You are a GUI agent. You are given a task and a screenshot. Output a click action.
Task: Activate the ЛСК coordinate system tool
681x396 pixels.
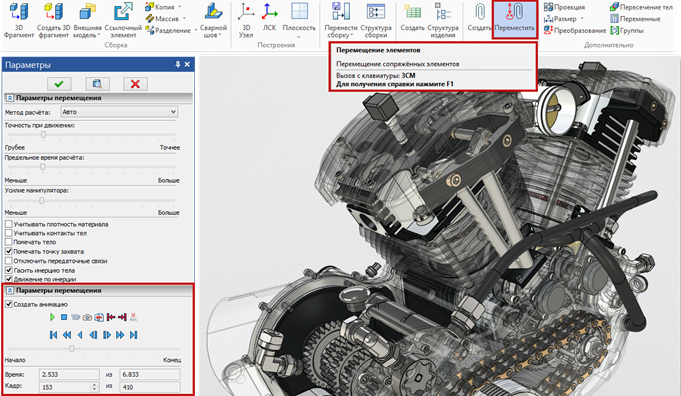(269, 17)
